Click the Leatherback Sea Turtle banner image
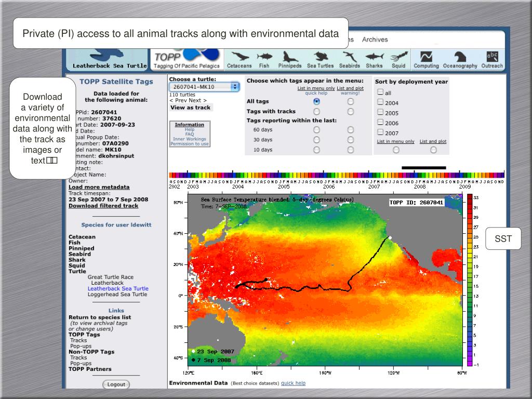 (107, 60)
